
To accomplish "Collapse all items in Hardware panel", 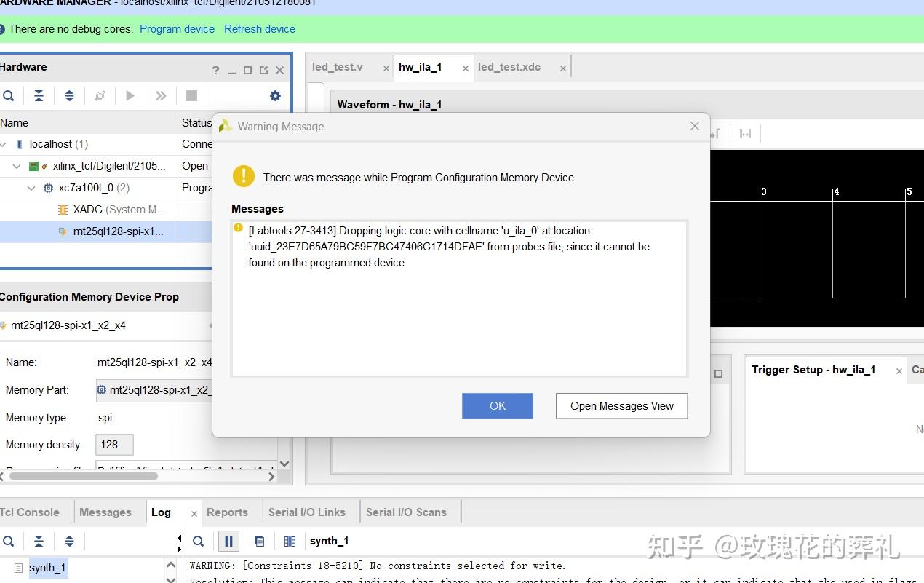I will (39, 95).
